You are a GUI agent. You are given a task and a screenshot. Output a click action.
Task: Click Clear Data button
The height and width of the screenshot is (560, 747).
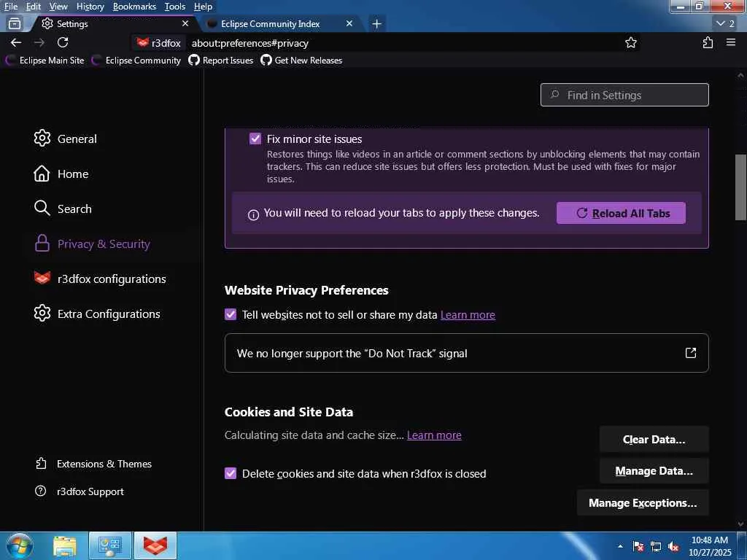point(654,439)
